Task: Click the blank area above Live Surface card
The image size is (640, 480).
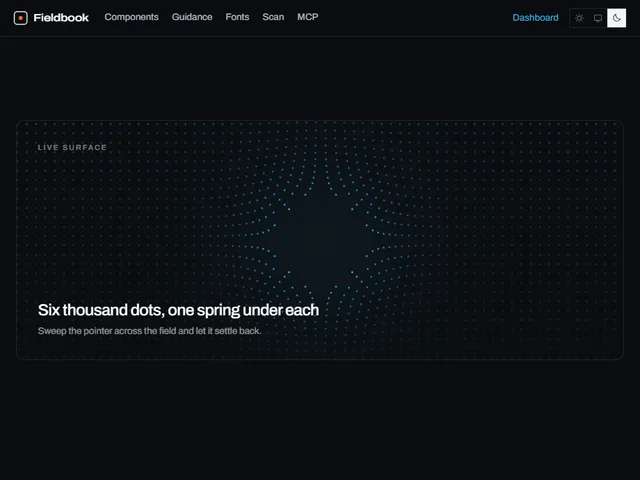Action: (x=320, y=78)
